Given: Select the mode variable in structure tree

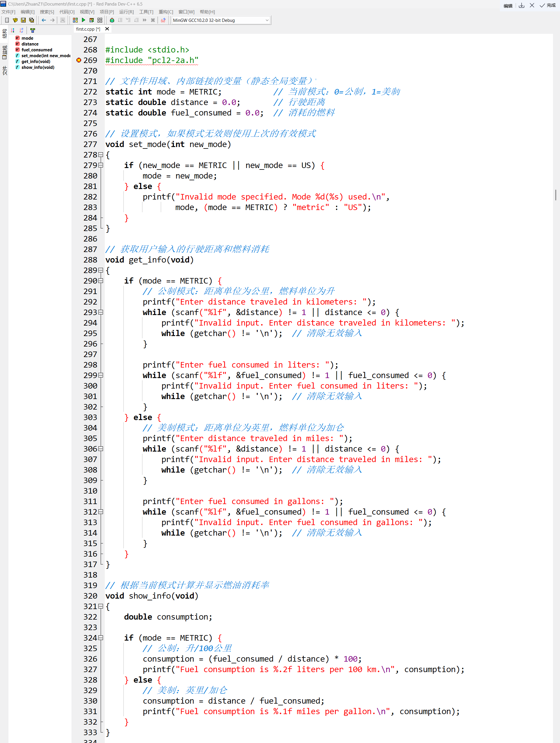Looking at the screenshot, I should [x=27, y=38].
